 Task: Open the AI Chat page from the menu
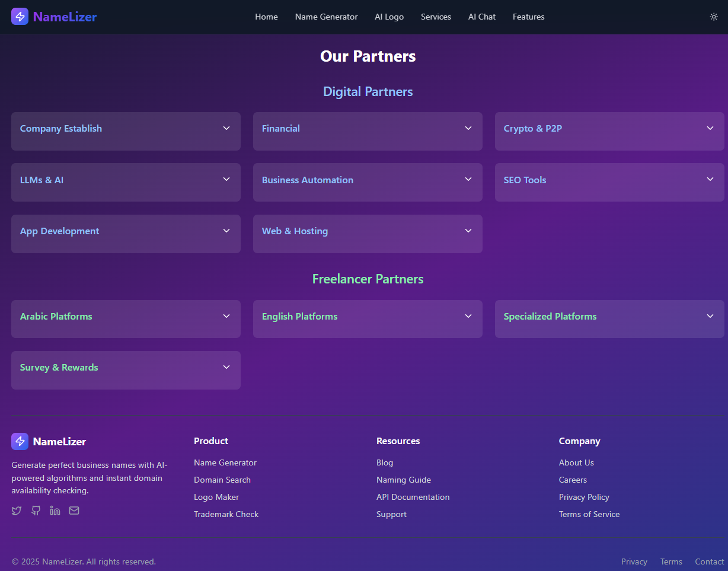pos(481,17)
